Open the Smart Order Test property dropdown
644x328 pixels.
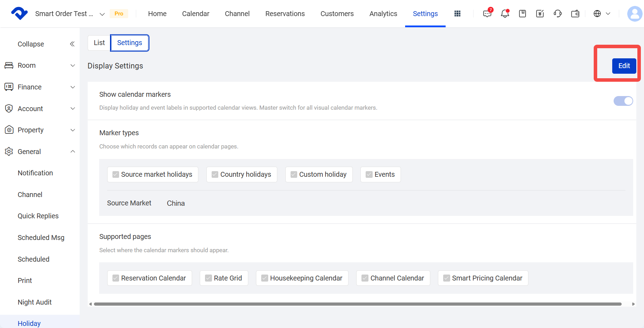point(70,14)
